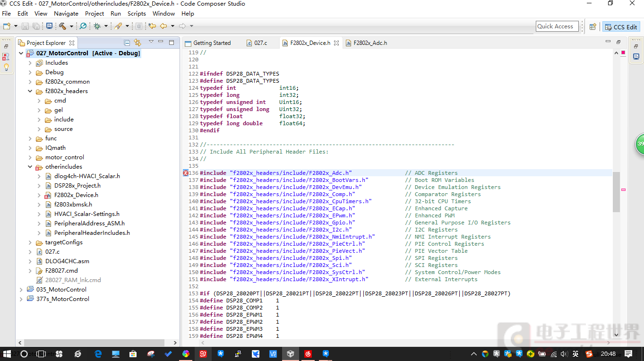
Task: Click the New file toolbar icon
Action: [x=7, y=26]
